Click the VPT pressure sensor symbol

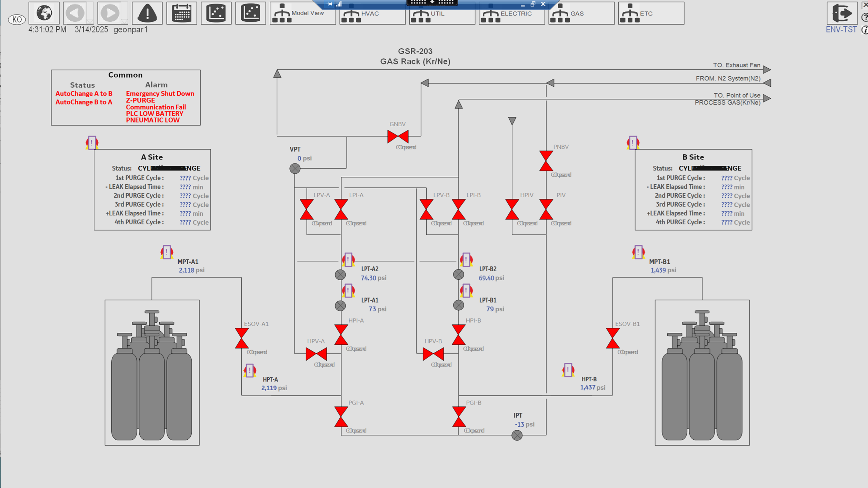(295, 168)
